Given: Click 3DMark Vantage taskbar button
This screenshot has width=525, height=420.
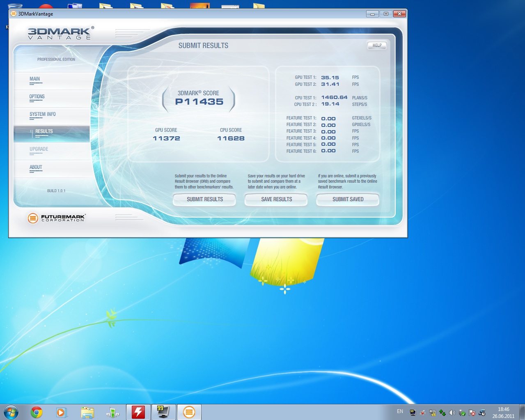Looking at the screenshot, I should (189, 412).
